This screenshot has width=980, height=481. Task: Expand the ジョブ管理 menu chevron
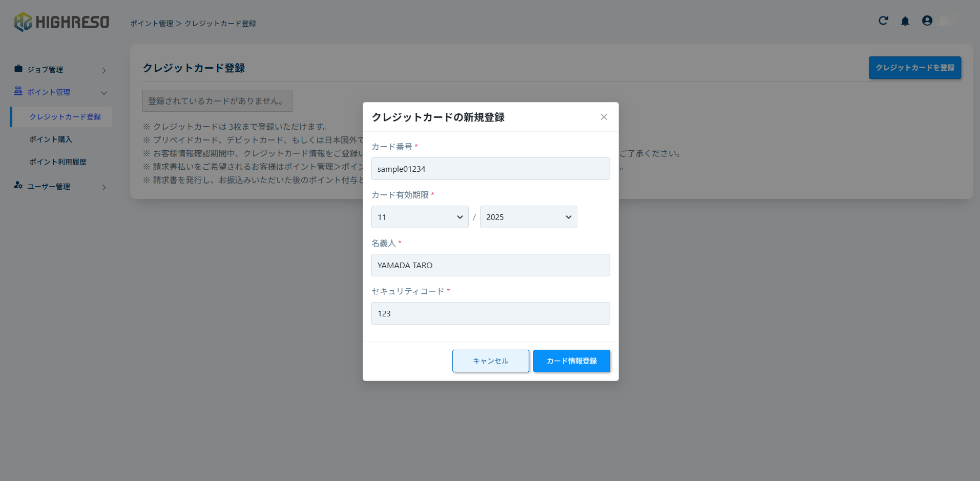104,70
